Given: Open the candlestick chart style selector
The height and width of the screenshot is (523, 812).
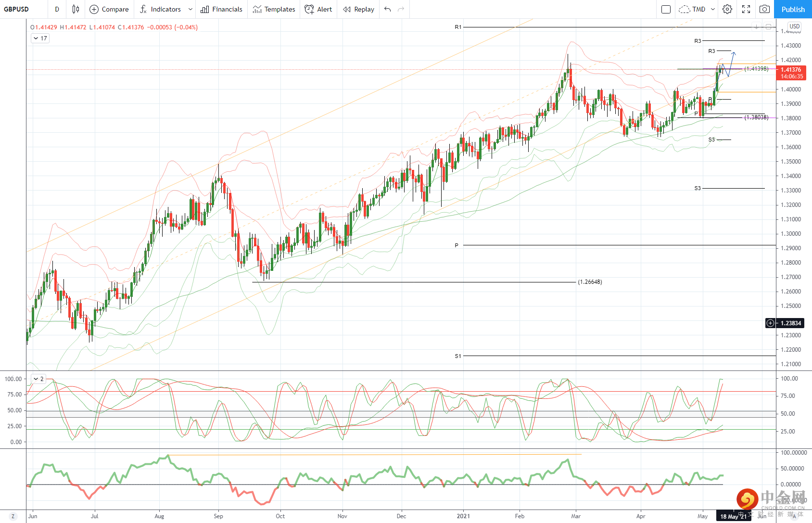Looking at the screenshot, I should click(x=76, y=9).
